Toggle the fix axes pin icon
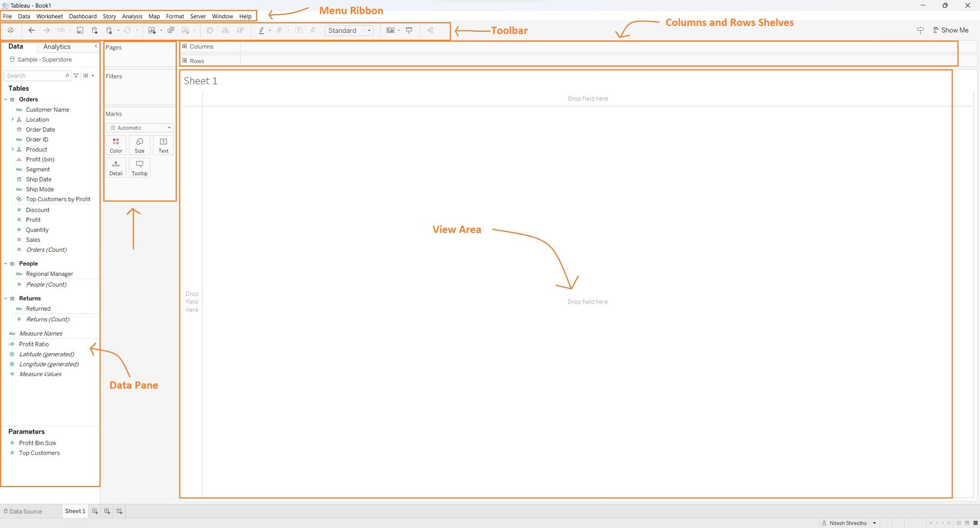Viewport: 980px width, 528px height. [x=313, y=30]
